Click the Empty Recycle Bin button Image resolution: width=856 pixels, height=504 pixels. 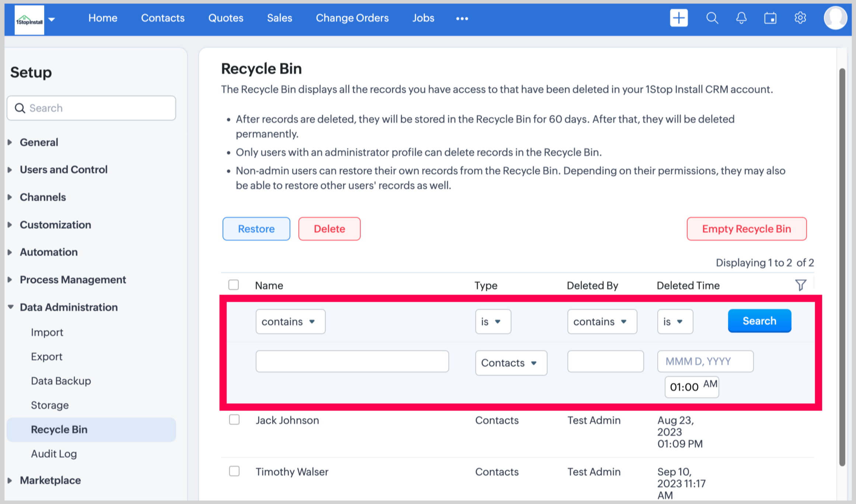tap(746, 229)
